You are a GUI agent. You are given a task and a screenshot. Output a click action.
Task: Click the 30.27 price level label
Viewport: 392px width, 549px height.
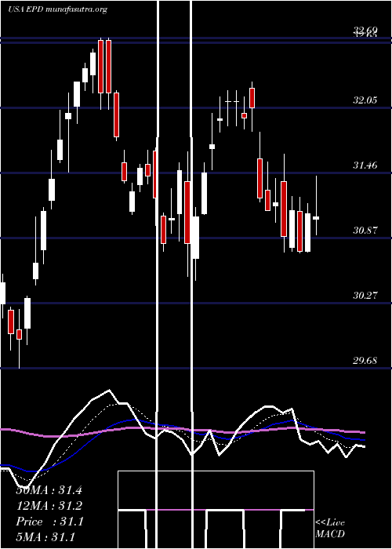365,296
